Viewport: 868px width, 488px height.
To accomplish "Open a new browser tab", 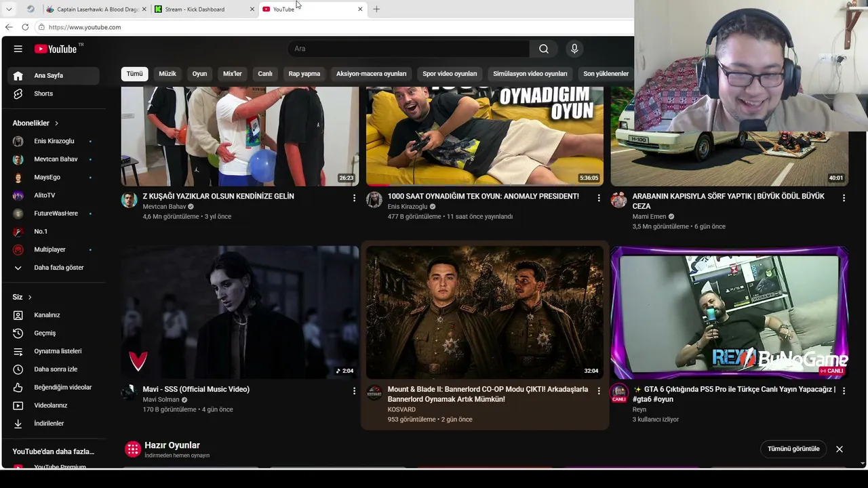I will (376, 9).
